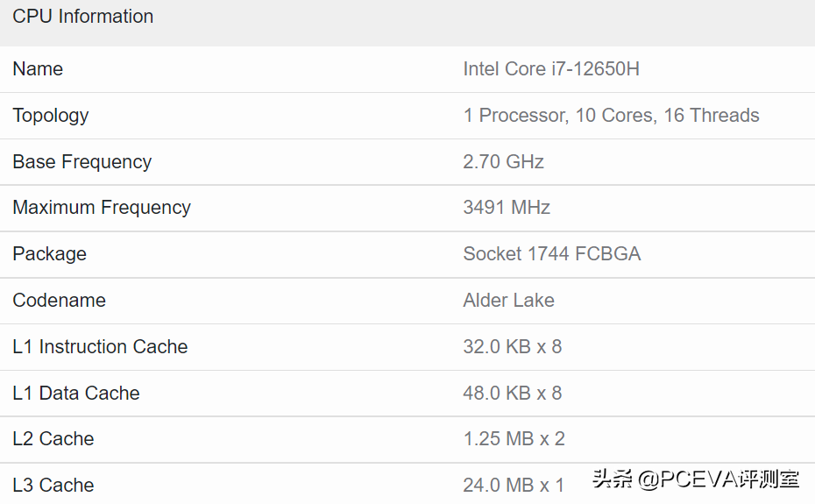Viewport: 815px width, 504px height.
Task: Select the Maximum Frequency label
Action: [x=102, y=208]
